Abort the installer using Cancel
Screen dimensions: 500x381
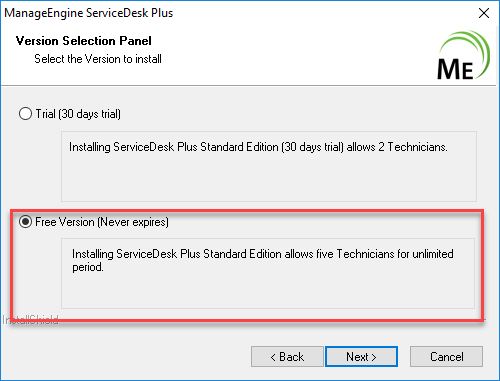446,357
